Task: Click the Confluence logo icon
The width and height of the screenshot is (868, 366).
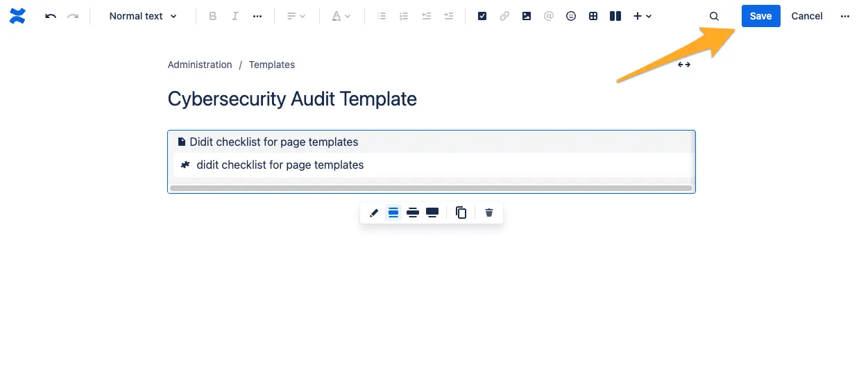Action: (x=17, y=16)
